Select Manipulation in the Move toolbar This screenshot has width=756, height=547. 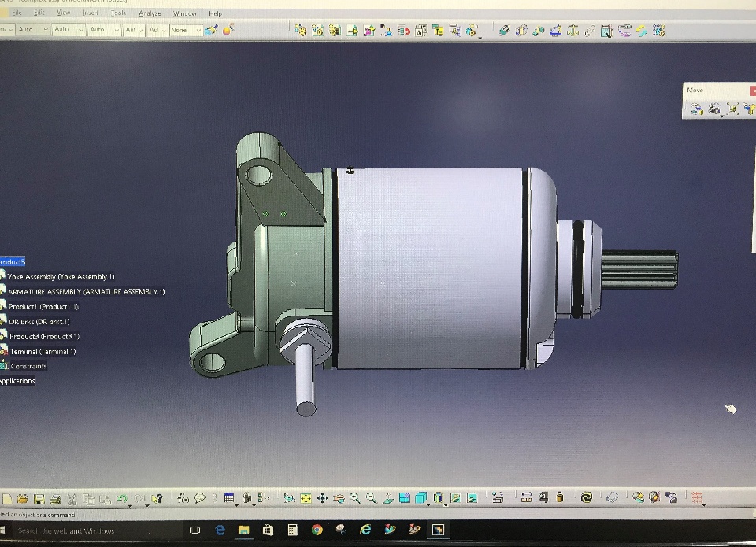tap(697, 109)
